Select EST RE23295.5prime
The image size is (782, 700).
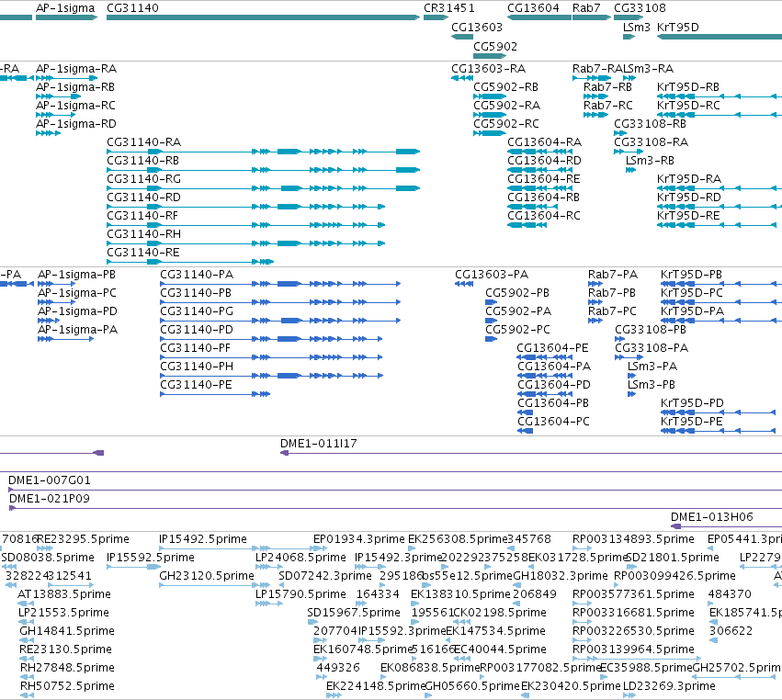point(45,548)
